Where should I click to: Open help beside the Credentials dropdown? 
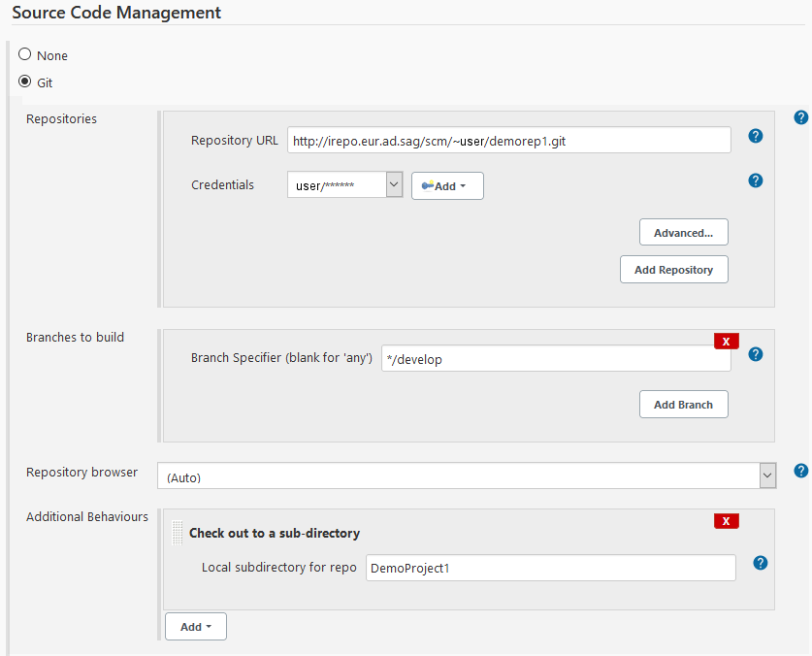[756, 180]
